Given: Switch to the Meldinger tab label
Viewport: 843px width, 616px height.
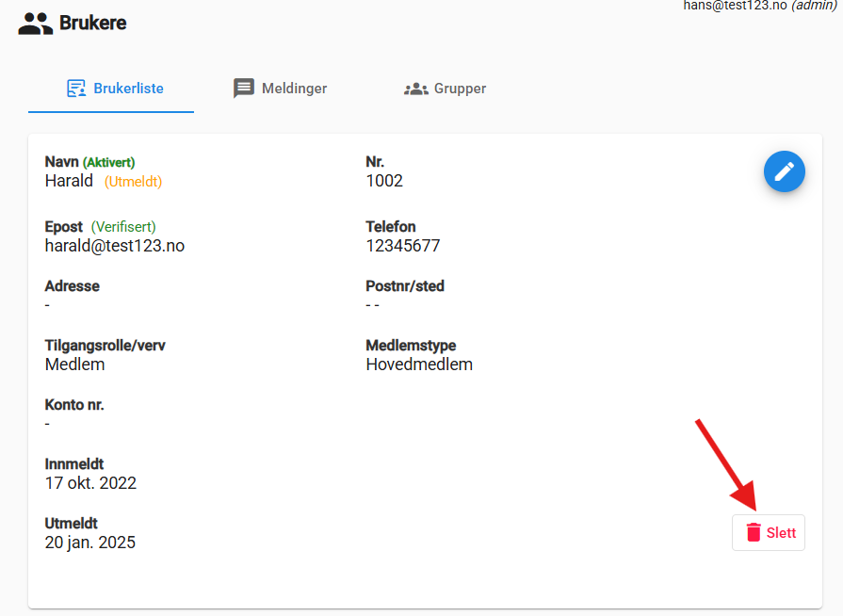Looking at the screenshot, I should coord(294,89).
